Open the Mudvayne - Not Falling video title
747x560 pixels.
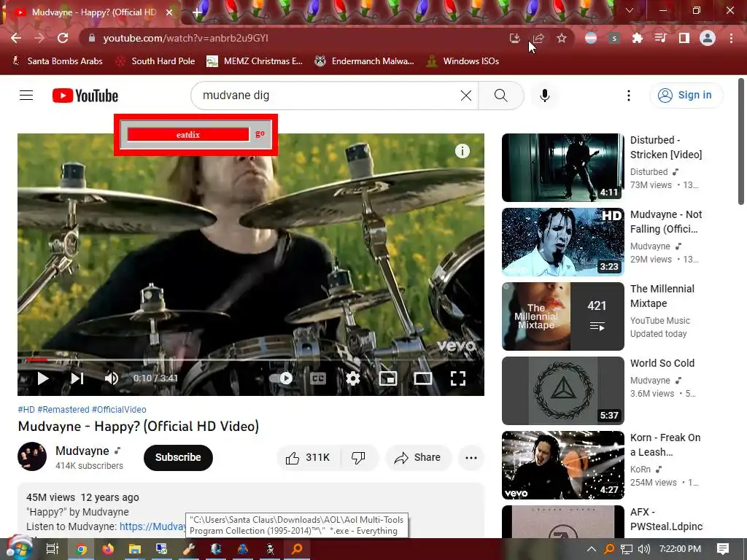(666, 222)
